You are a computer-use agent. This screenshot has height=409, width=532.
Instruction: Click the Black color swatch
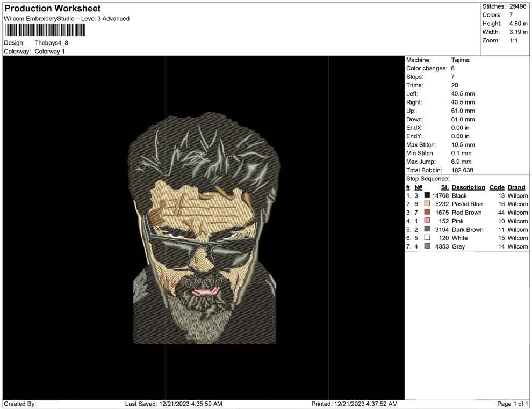427,196
